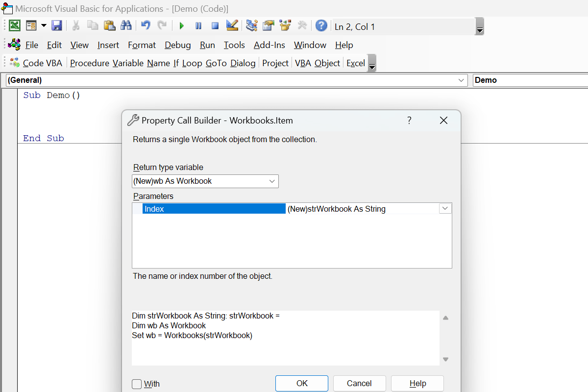
Task: Run the macro with the green play icon
Action: [x=182, y=26]
